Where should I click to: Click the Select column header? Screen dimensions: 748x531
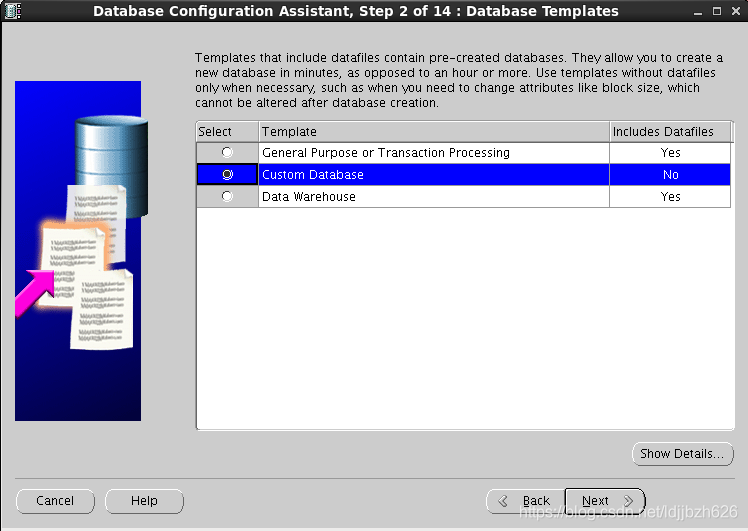click(x=228, y=132)
